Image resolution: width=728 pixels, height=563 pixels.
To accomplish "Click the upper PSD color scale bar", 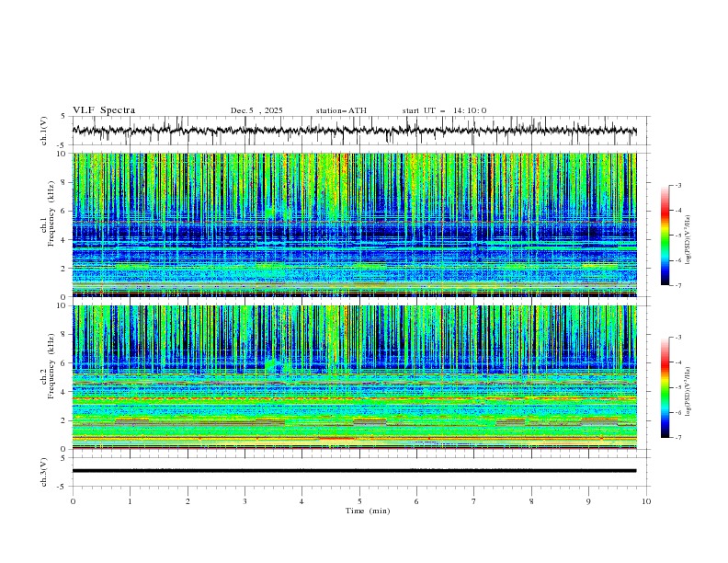I will pos(665,236).
